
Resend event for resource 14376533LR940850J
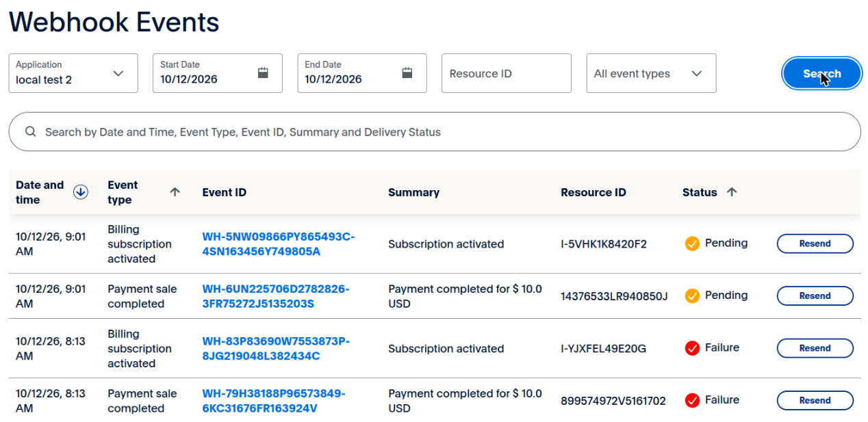coord(815,296)
